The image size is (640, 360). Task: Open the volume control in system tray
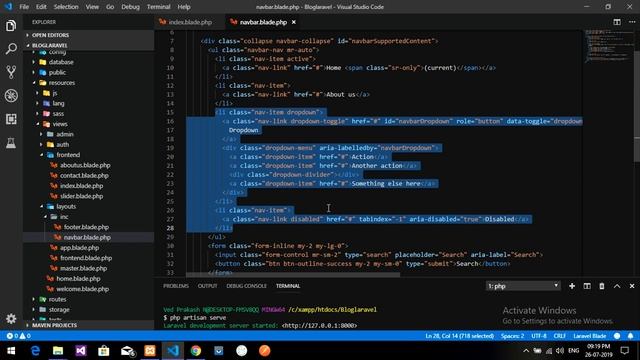click(x=560, y=351)
